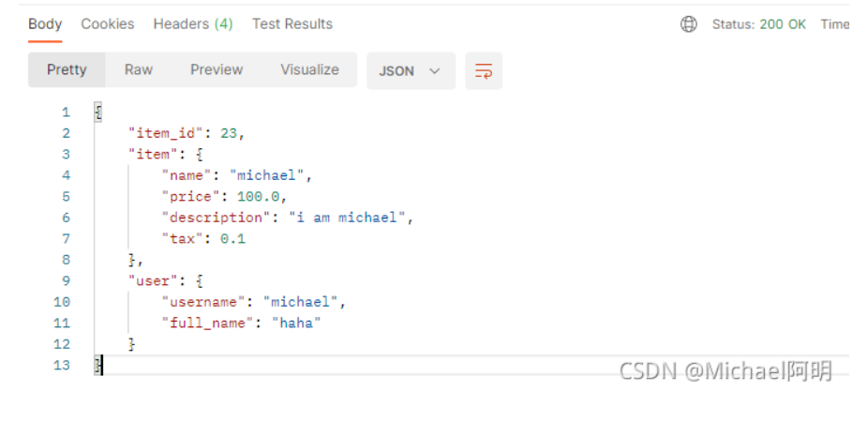Toggle the wrap lines icon button
This screenshot has height=437, width=868.
(484, 71)
